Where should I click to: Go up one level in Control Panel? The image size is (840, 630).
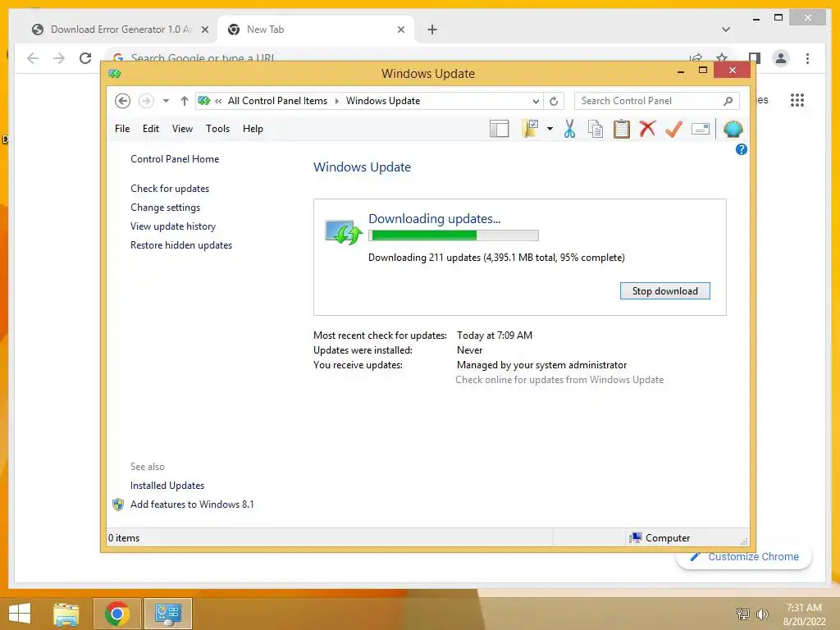(185, 101)
